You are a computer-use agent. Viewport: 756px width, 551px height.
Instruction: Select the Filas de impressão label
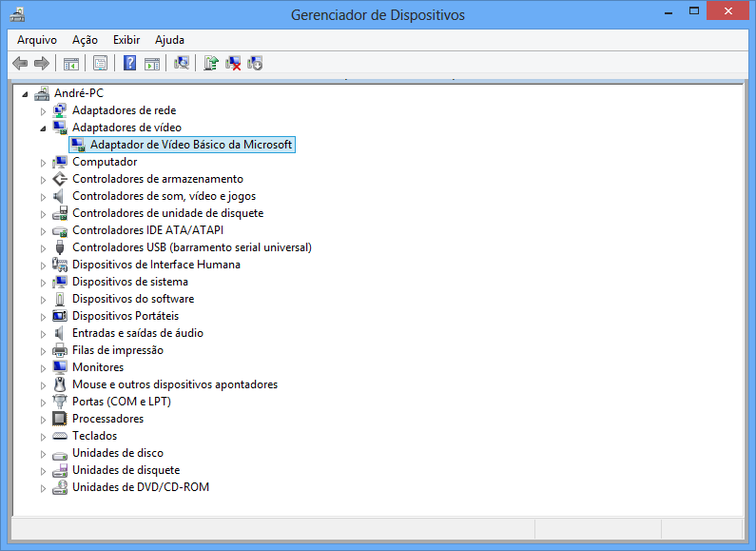click(118, 350)
